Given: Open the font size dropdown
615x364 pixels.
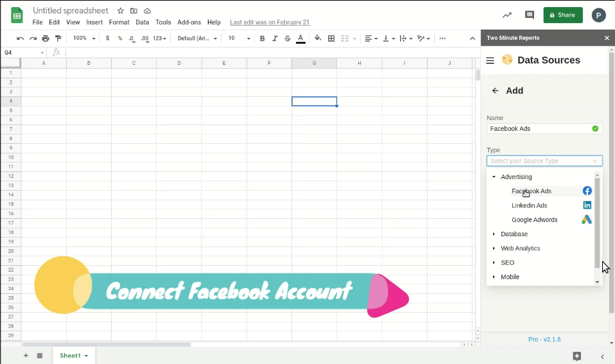Looking at the screenshot, I should [239, 38].
